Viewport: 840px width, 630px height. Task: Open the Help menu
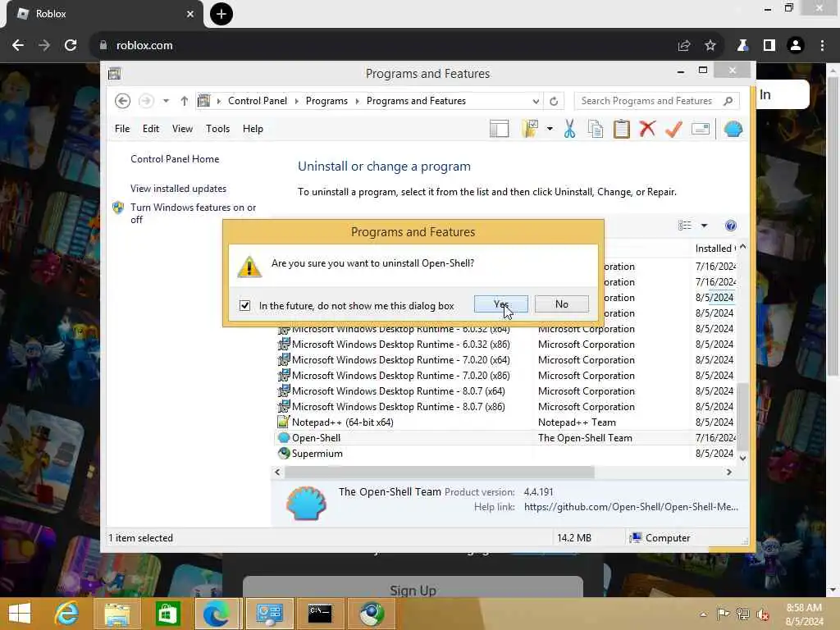point(253,129)
